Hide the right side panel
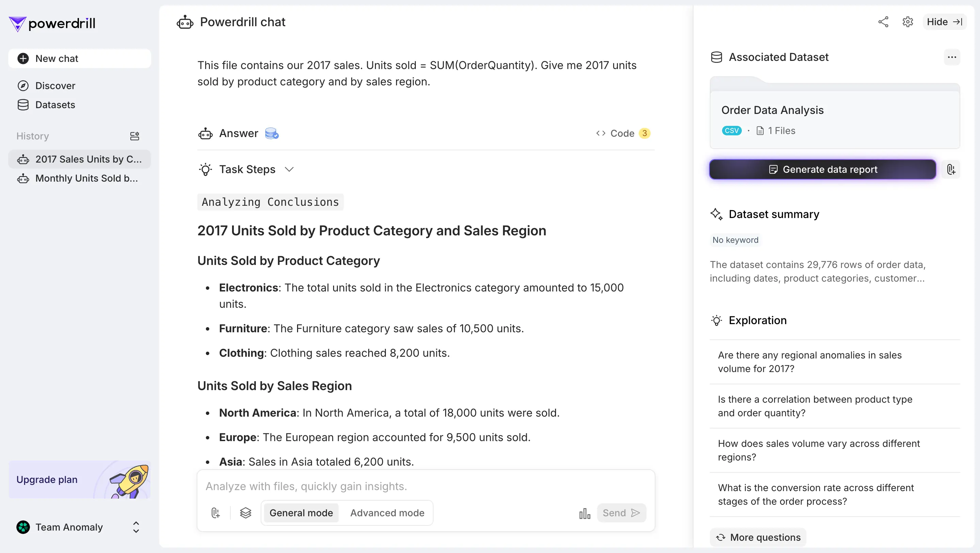This screenshot has width=980, height=553. tap(945, 22)
